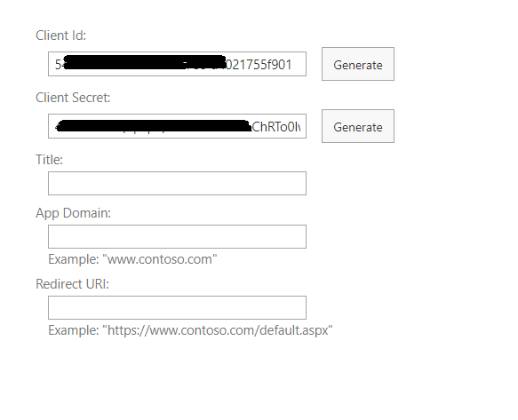Focus the Client Id text box
The width and height of the screenshot is (518, 420).
pyautogui.click(x=177, y=64)
